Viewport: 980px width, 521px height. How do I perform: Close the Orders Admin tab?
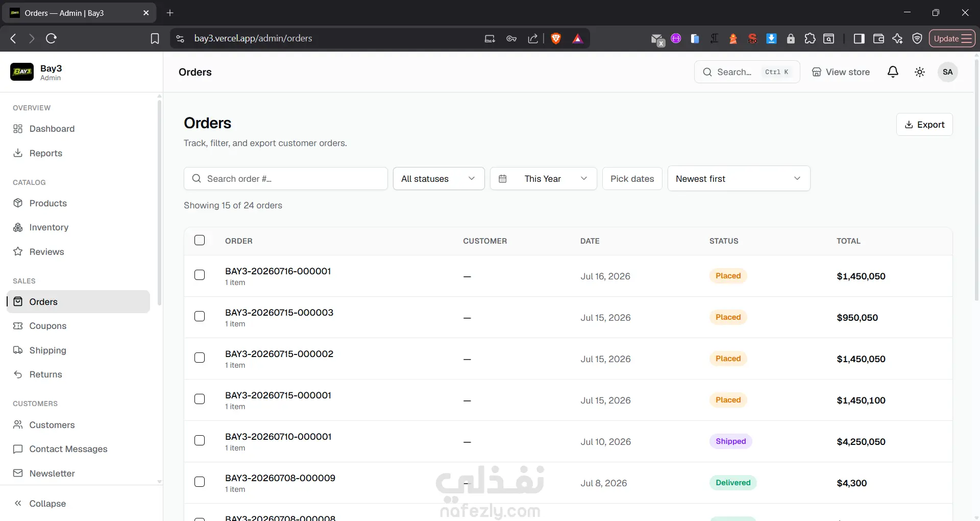(146, 13)
